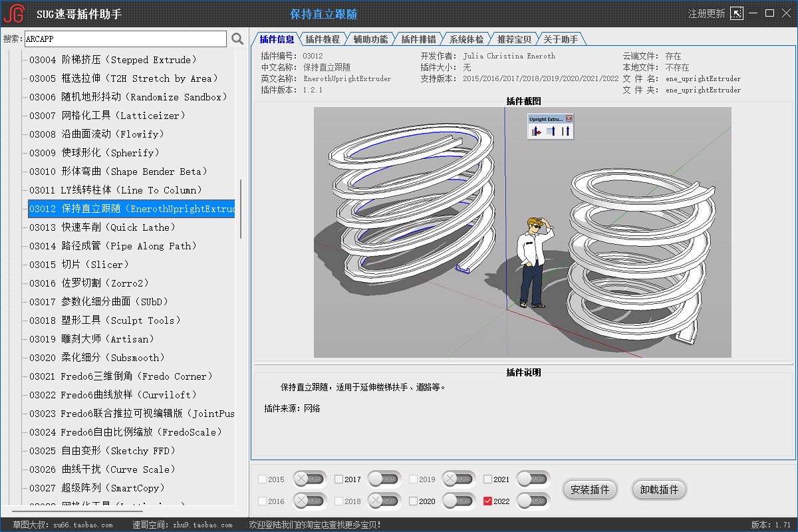Select 03027 超级阵列 (SmartCopy)
This screenshot has height=532, width=798.
pos(98,488)
